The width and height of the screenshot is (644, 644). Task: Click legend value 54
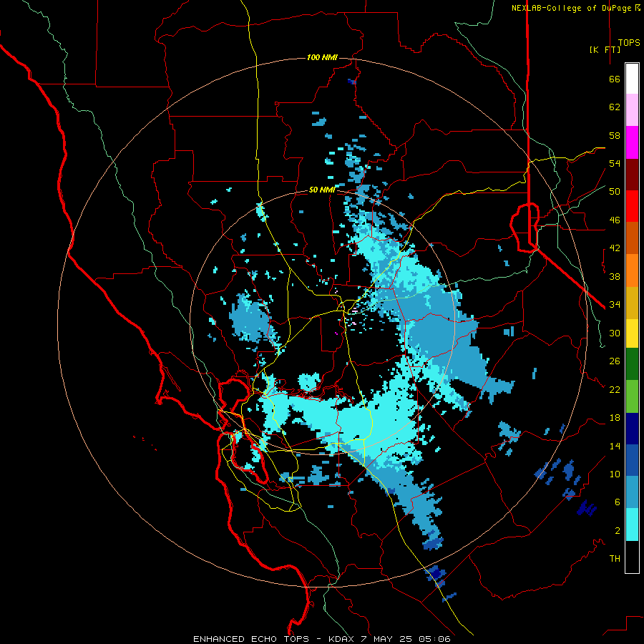pyautogui.click(x=615, y=163)
